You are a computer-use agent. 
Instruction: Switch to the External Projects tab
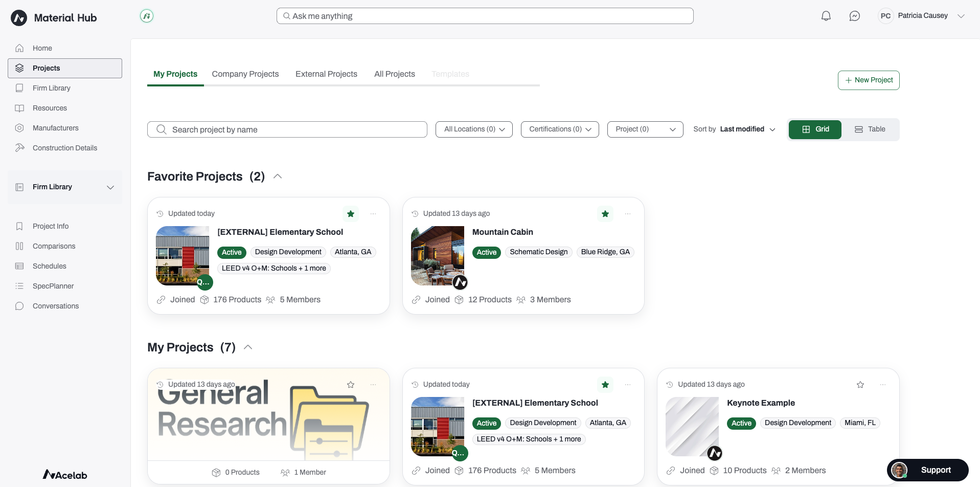pos(326,74)
